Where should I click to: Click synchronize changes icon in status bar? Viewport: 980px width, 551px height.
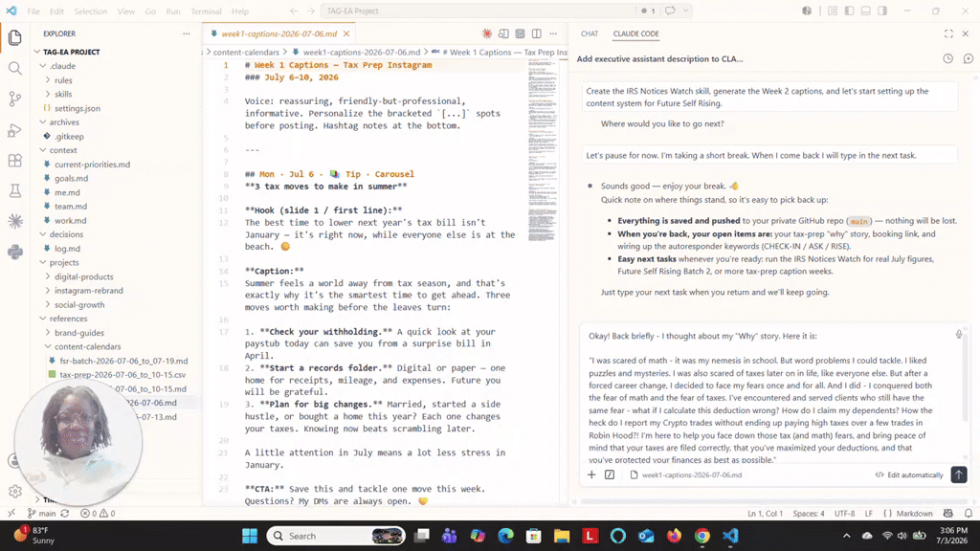pos(65,514)
